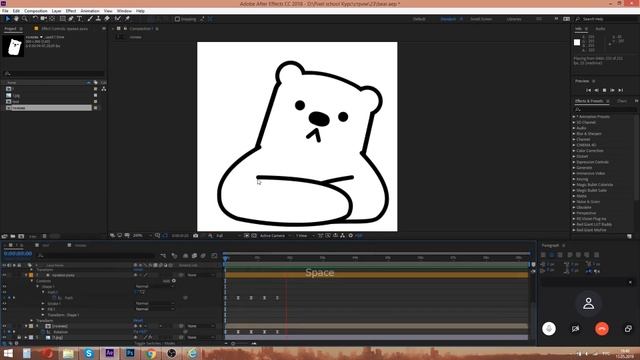
Task: Select the Hand tool
Action: pyautogui.click(x=16, y=19)
